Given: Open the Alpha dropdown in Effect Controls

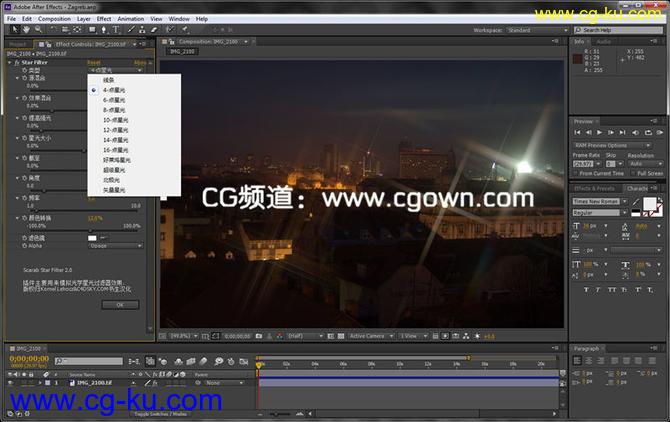Looking at the screenshot, I should click(115, 246).
